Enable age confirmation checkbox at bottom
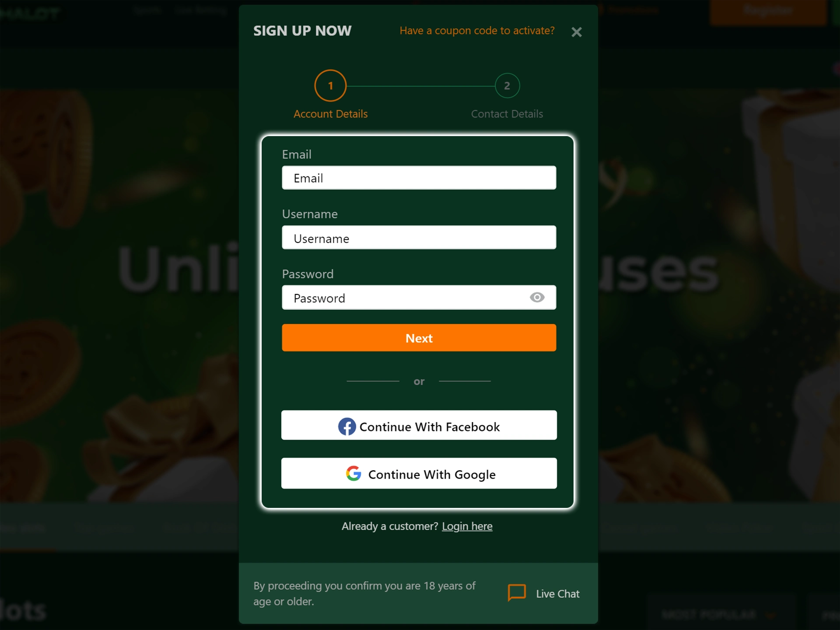Image resolution: width=840 pixels, height=630 pixels. (x=253, y=593)
